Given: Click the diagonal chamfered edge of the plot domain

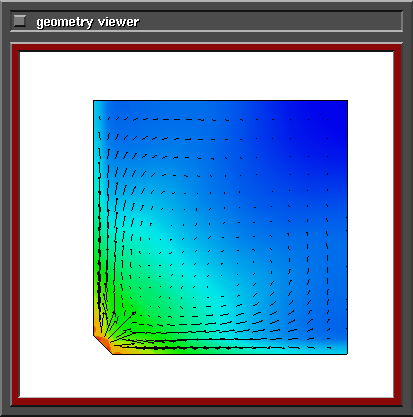Looking at the screenshot, I should coord(103,345).
